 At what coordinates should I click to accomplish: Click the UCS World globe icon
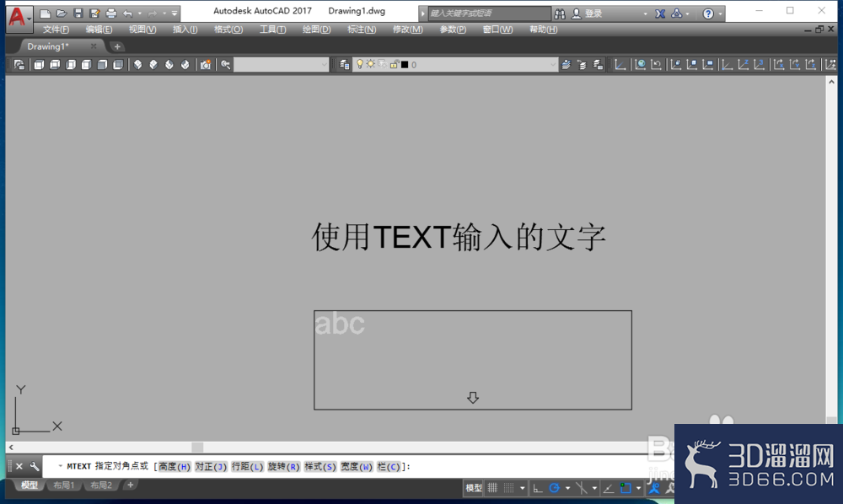(640, 65)
